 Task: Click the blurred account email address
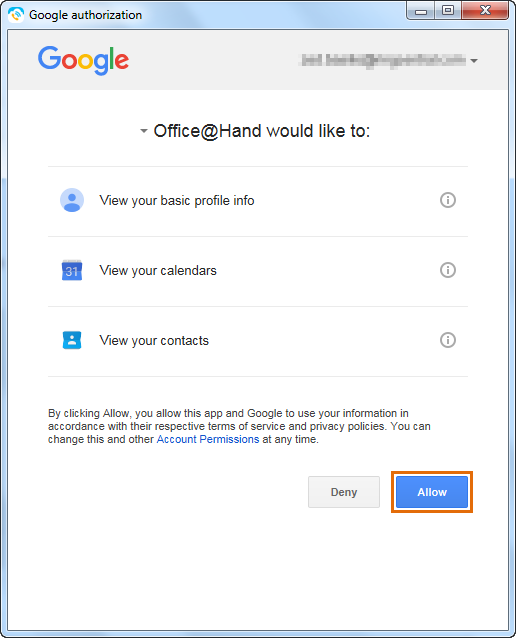tap(383, 60)
